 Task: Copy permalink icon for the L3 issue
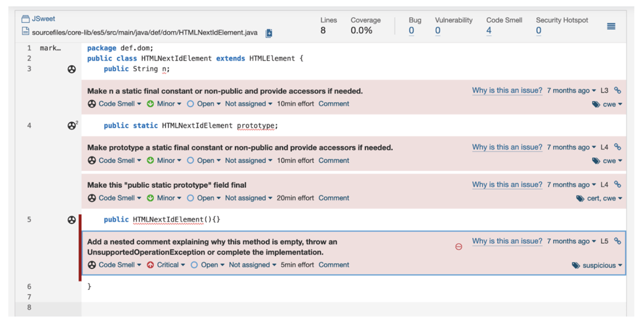(x=617, y=91)
